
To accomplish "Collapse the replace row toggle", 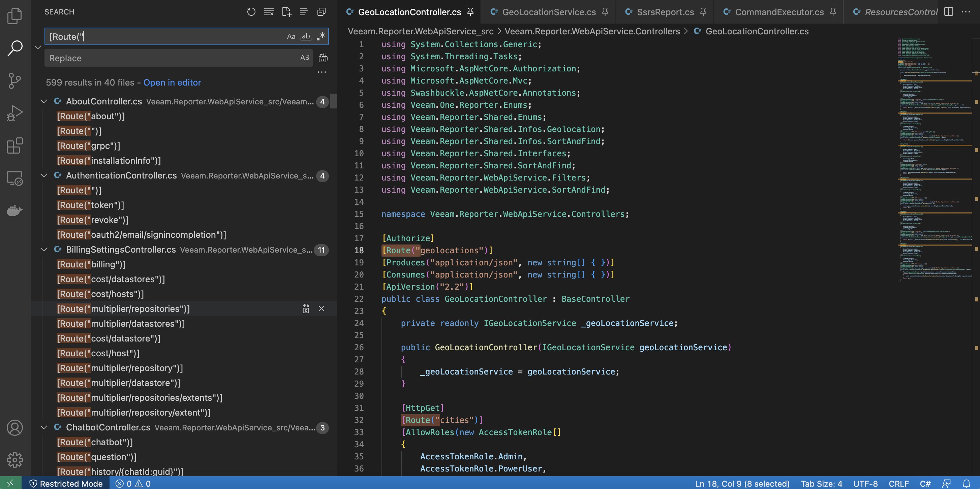I will (38, 47).
